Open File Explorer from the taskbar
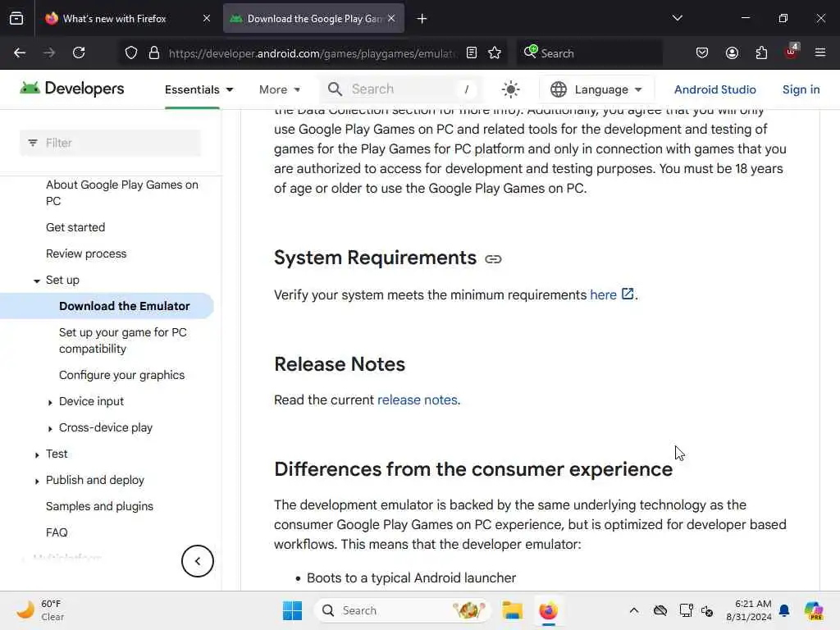840x630 pixels. pyautogui.click(x=512, y=610)
